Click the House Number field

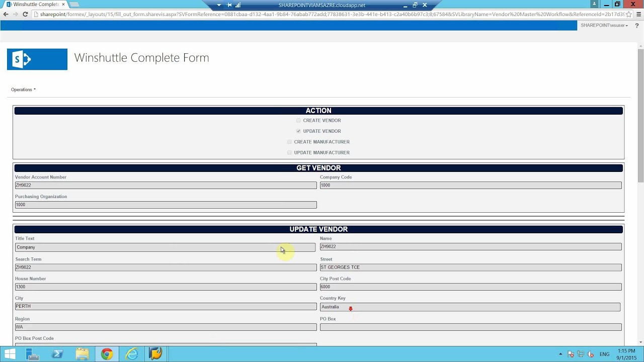pyautogui.click(x=166, y=287)
